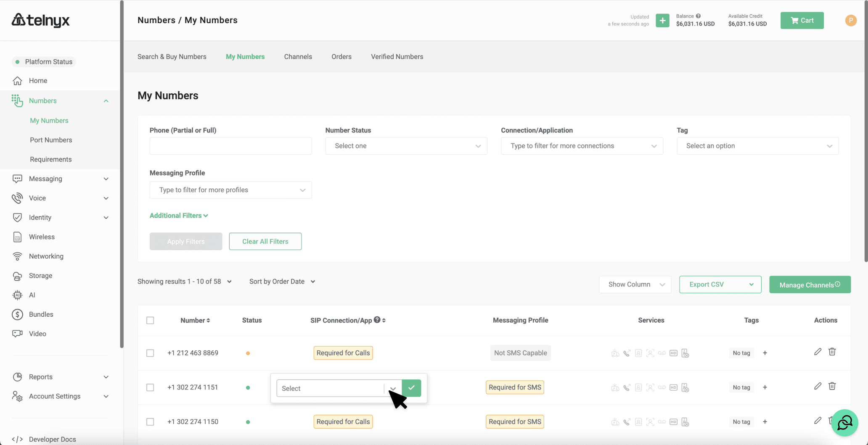Open Account Settings in sidebar
The image size is (868, 445).
[x=61, y=396]
